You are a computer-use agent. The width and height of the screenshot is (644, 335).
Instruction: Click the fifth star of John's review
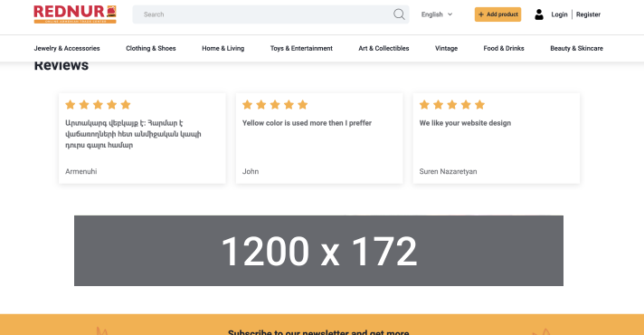click(303, 104)
